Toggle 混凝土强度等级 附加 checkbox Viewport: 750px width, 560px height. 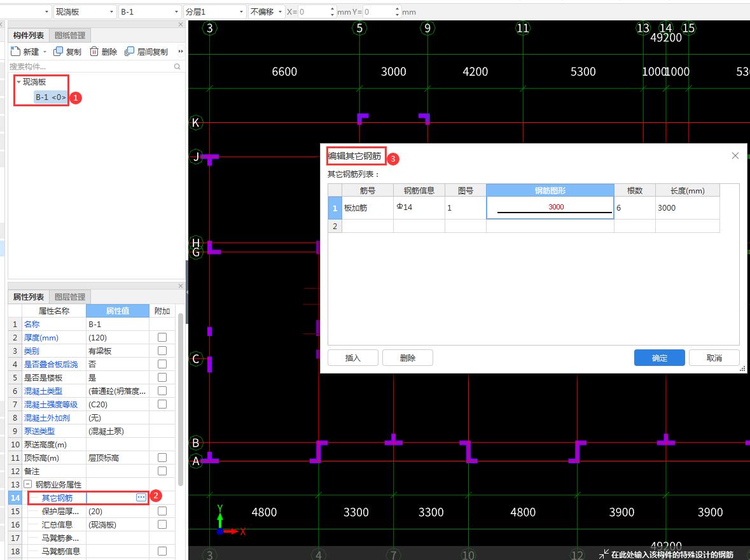pos(162,405)
